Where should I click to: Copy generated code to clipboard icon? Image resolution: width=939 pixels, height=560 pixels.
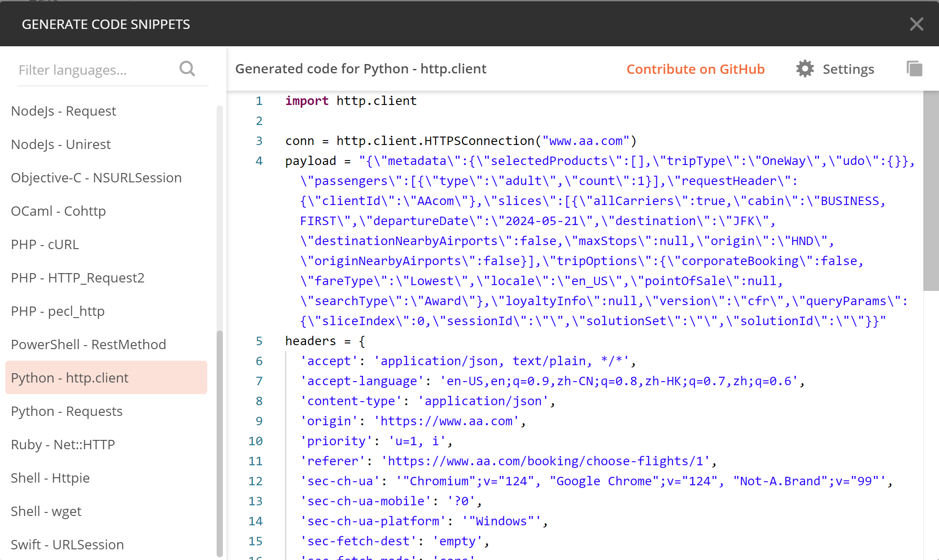tap(915, 69)
